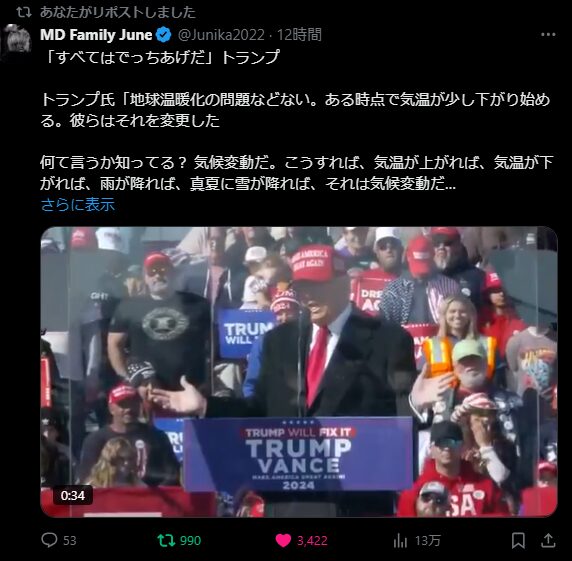Click the 3,422 likes count
572x561 pixels.
click(312, 541)
